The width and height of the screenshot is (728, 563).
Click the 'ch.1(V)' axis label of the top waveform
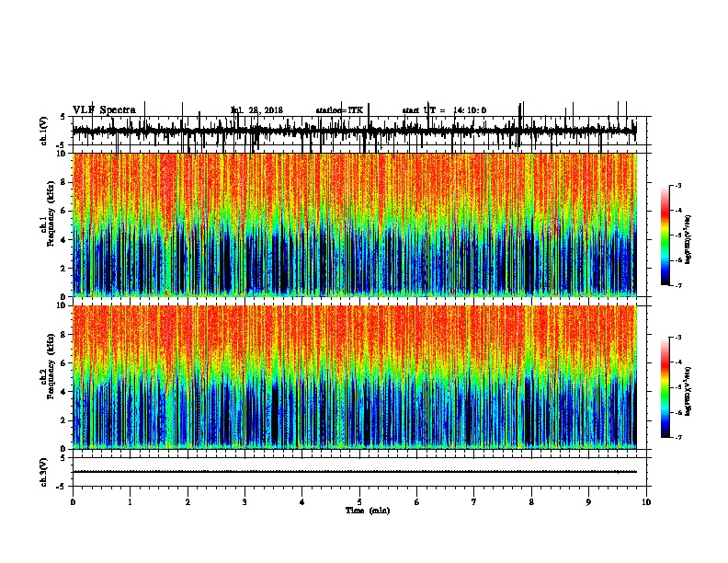[x=44, y=131]
